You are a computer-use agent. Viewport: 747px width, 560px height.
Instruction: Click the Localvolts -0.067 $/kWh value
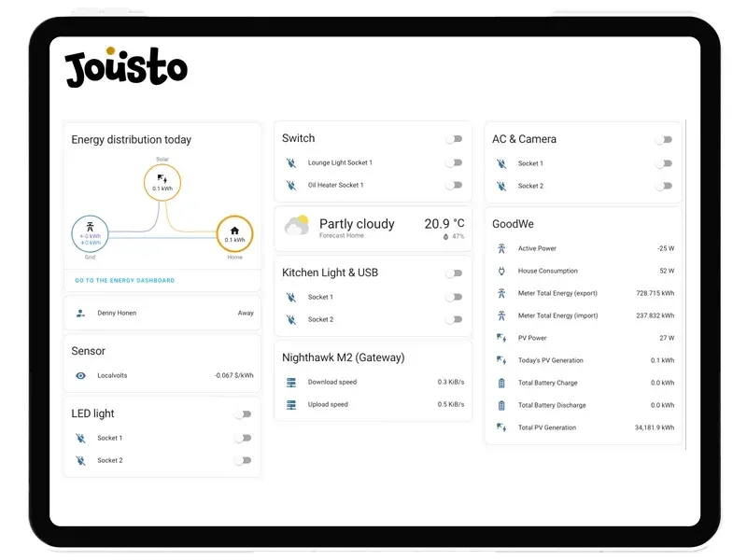tap(234, 376)
